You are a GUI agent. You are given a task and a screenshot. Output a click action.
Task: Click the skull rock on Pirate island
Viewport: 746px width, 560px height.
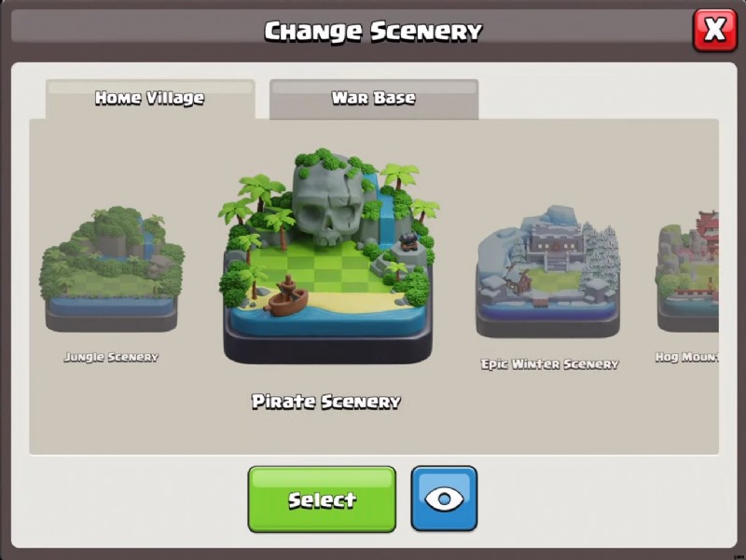point(327,199)
